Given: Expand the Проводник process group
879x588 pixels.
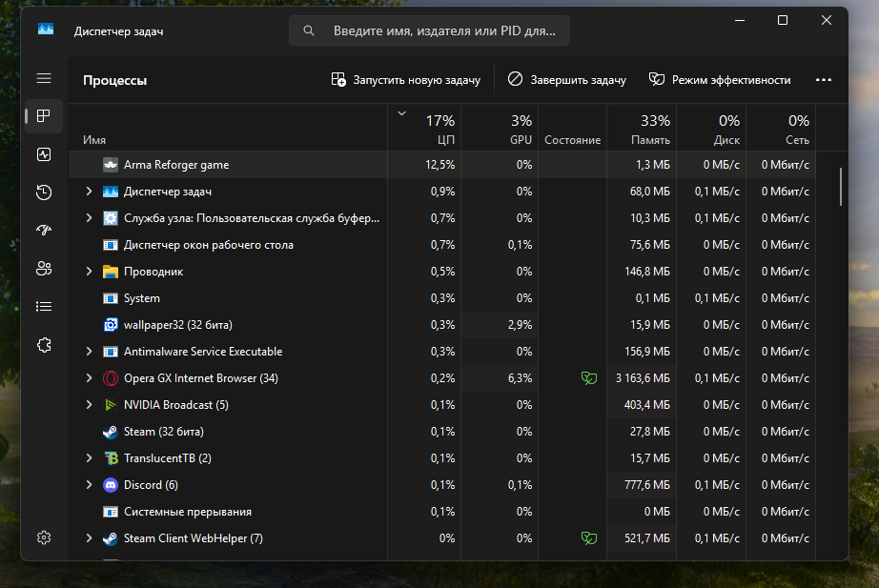Looking at the screenshot, I should click(89, 272).
